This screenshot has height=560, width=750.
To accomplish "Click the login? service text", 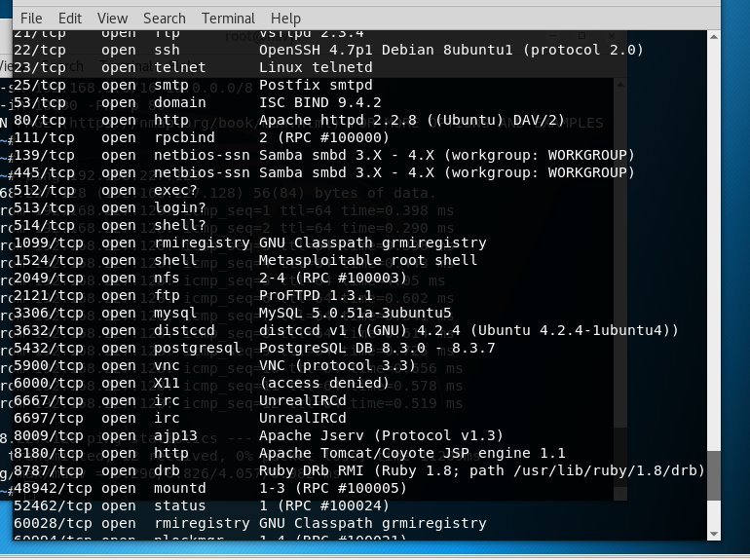I will pos(180,208).
